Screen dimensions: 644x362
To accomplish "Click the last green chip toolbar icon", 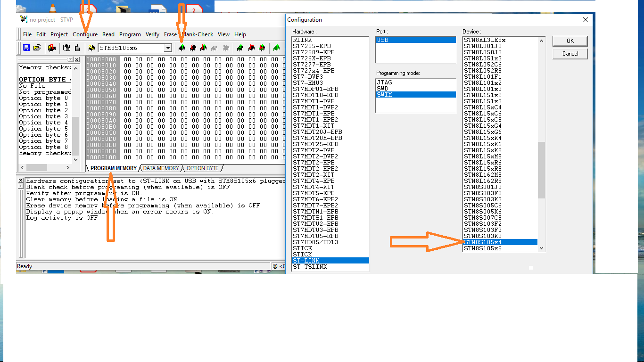I will click(x=276, y=48).
